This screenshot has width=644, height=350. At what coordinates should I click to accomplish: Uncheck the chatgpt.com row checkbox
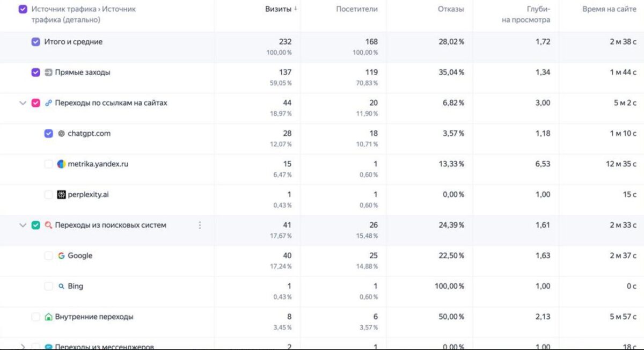coord(49,134)
